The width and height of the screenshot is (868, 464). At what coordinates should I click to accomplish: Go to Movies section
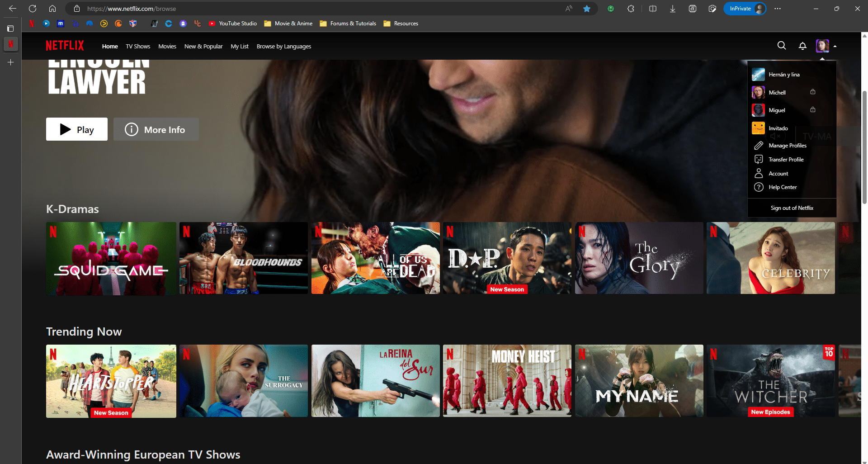tap(167, 46)
